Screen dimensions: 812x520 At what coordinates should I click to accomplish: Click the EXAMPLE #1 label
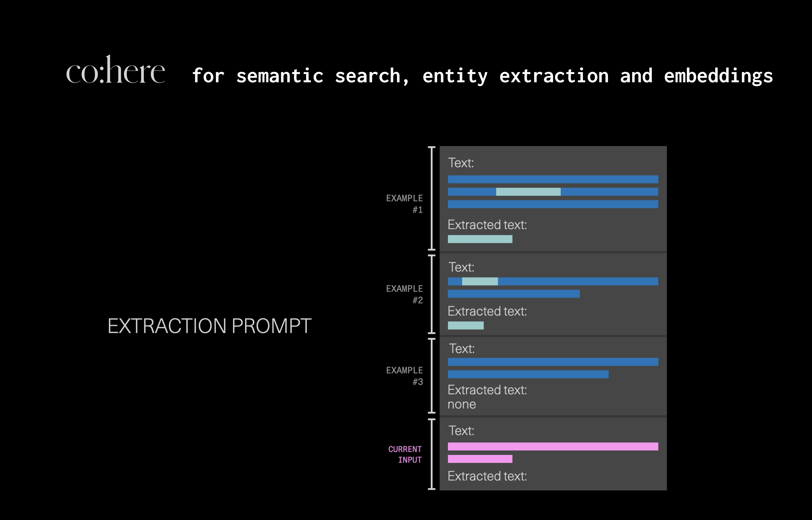click(405, 204)
